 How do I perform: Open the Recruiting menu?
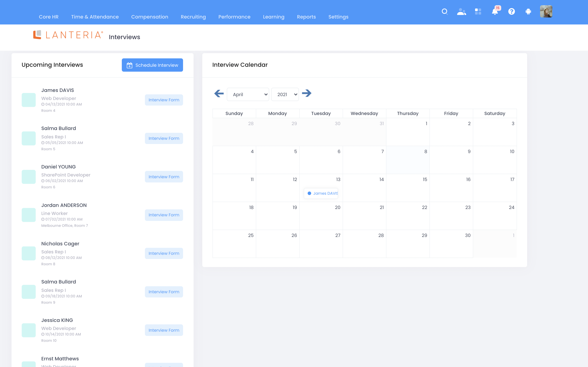point(193,17)
